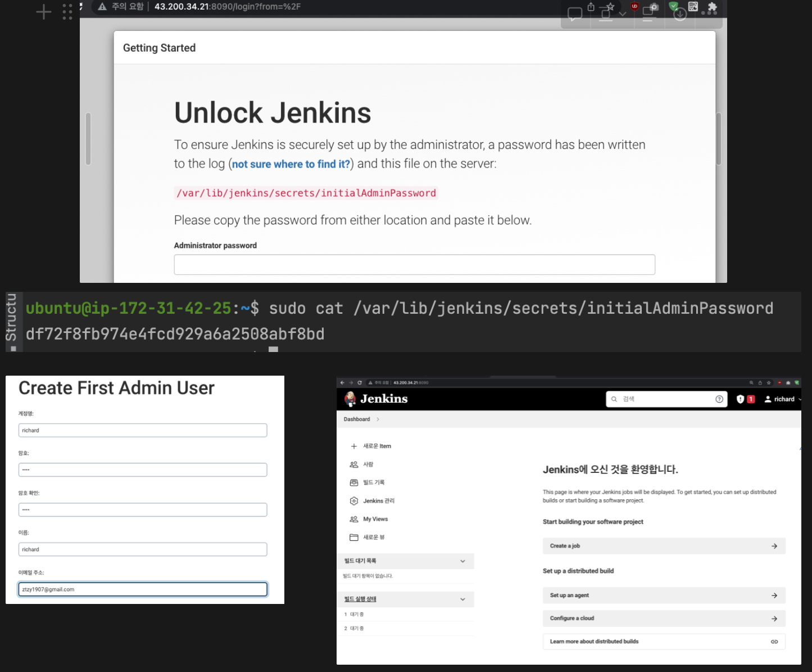Viewport: 812px width, 672px height.
Task: Click the warning triangle before 43.200.34.21:8090/login
Action: tap(102, 7)
